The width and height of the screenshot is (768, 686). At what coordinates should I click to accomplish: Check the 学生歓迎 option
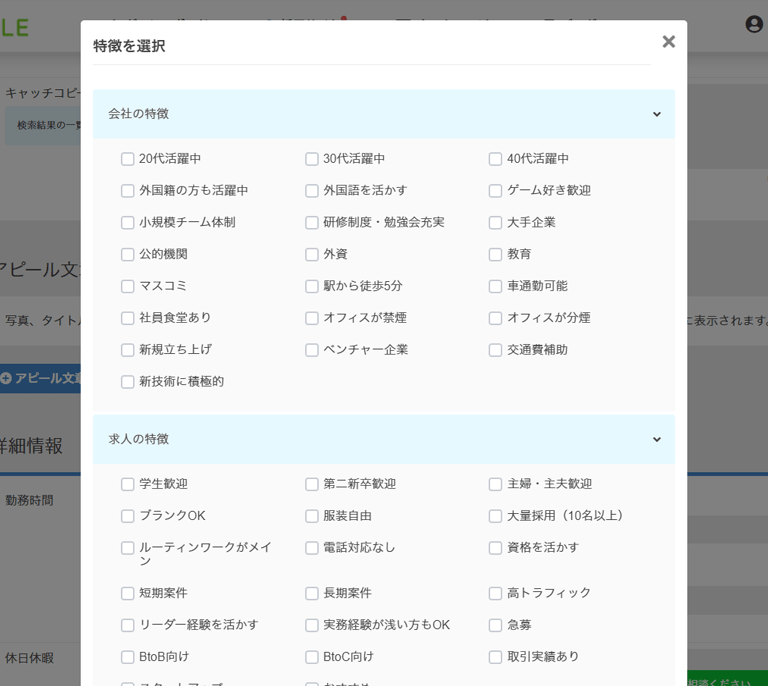click(x=128, y=484)
